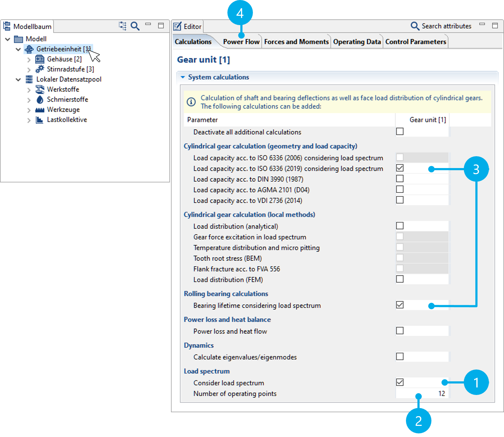Click the Gehäuse housing icon
504x437 pixels.
pos(40,59)
